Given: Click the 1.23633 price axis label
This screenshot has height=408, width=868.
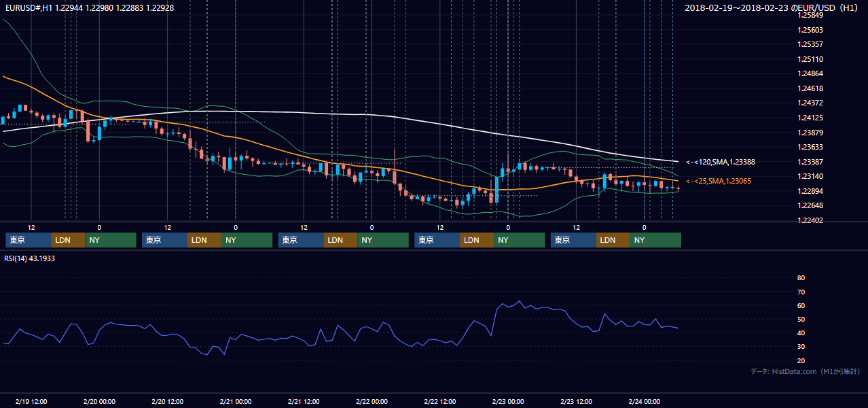Looking at the screenshot, I should coord(810,147).
